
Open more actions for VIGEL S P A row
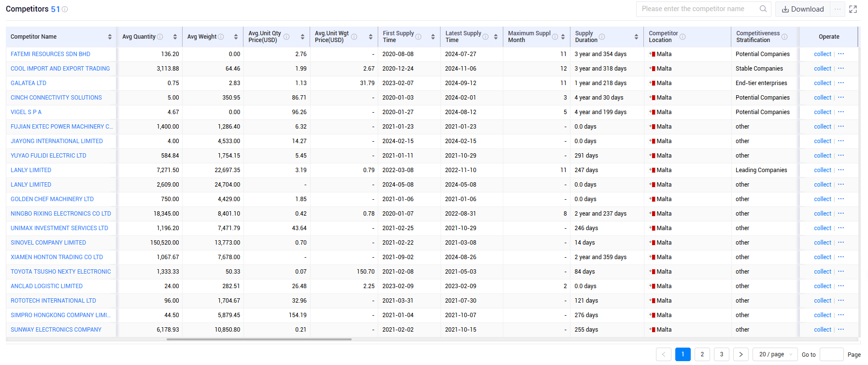[x=841, y=112]
